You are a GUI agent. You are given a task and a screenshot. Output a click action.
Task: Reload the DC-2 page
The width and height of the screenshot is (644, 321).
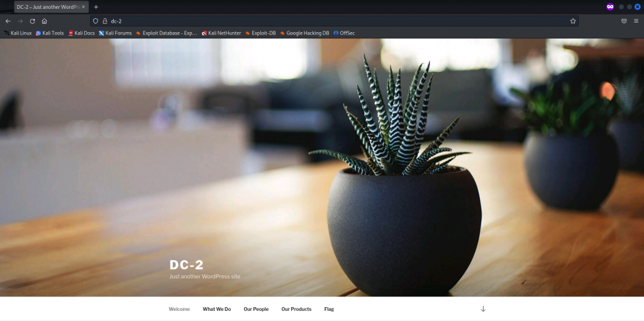click(33, 21)
